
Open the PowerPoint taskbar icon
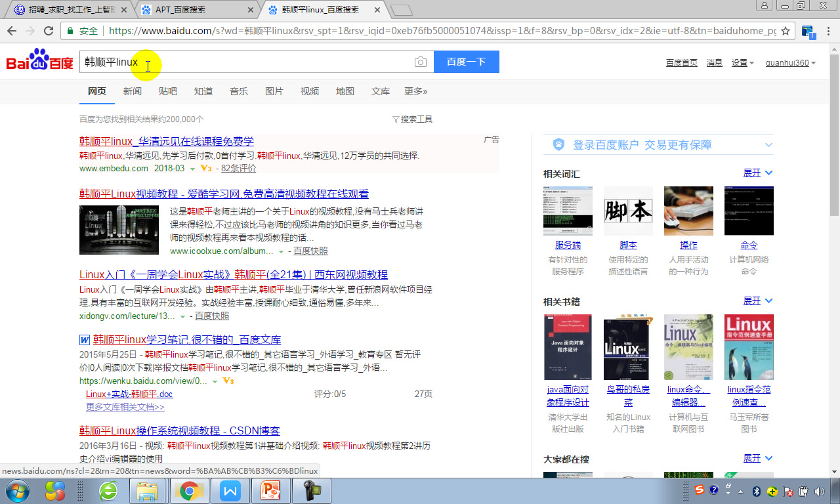tap(270, 491)
